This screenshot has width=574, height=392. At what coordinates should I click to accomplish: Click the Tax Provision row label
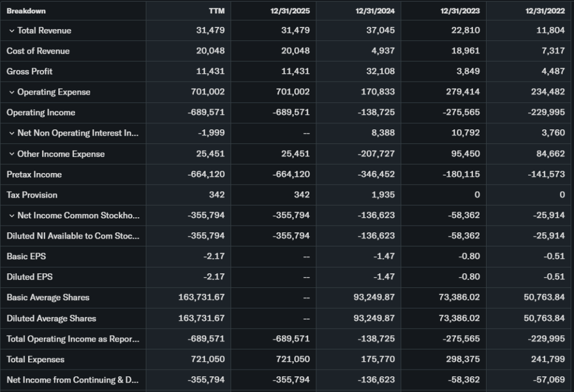pos(32,195)
